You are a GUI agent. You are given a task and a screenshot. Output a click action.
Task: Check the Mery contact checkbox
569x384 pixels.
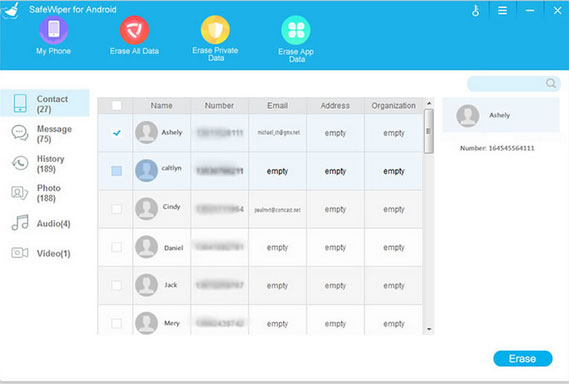pyautogui.click(x=116, y=323)
